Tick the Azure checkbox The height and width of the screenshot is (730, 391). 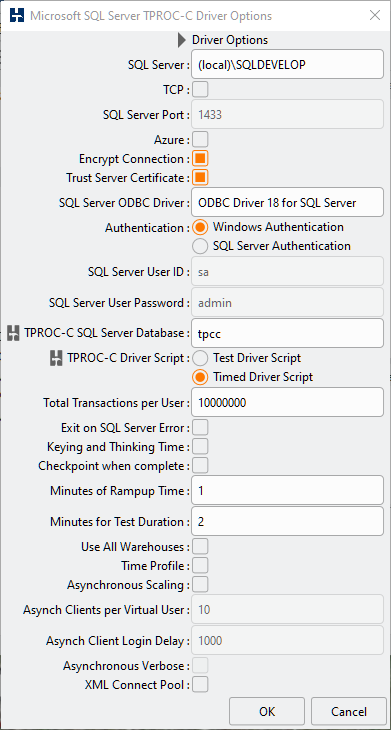pos(200,139)
